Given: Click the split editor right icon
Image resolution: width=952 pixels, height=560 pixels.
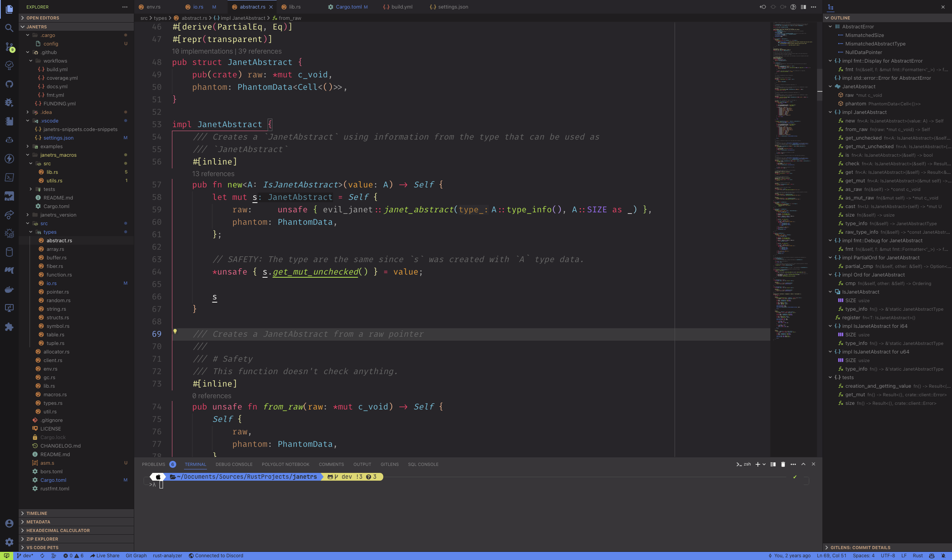Looking at the screenshot, I should [x=803, y=7].
